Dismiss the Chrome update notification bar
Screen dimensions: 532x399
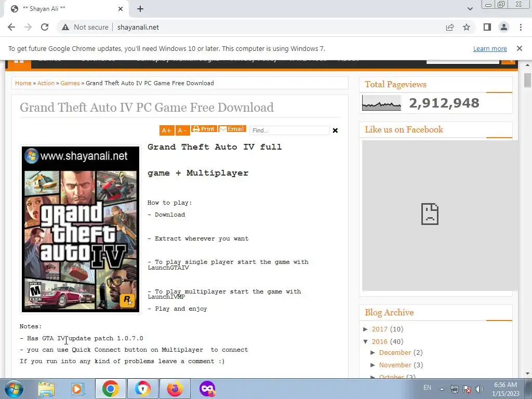point(520,48)
